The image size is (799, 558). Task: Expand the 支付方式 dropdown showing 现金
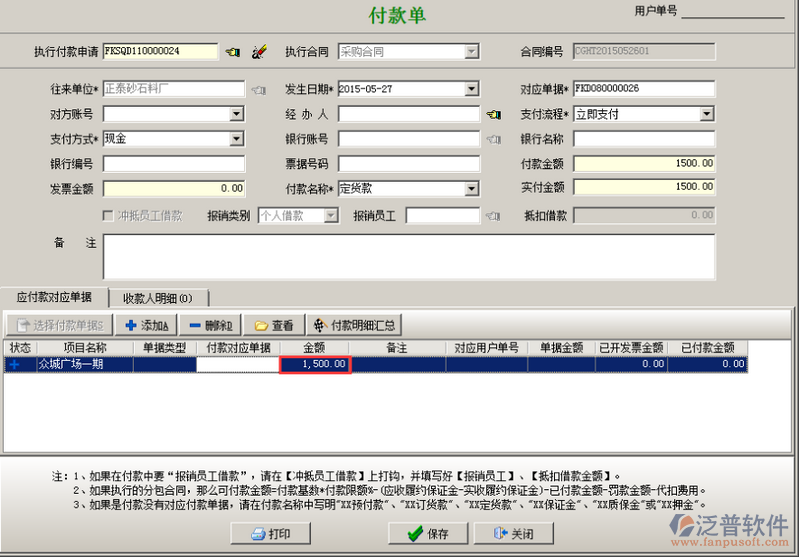pos(236,139)
